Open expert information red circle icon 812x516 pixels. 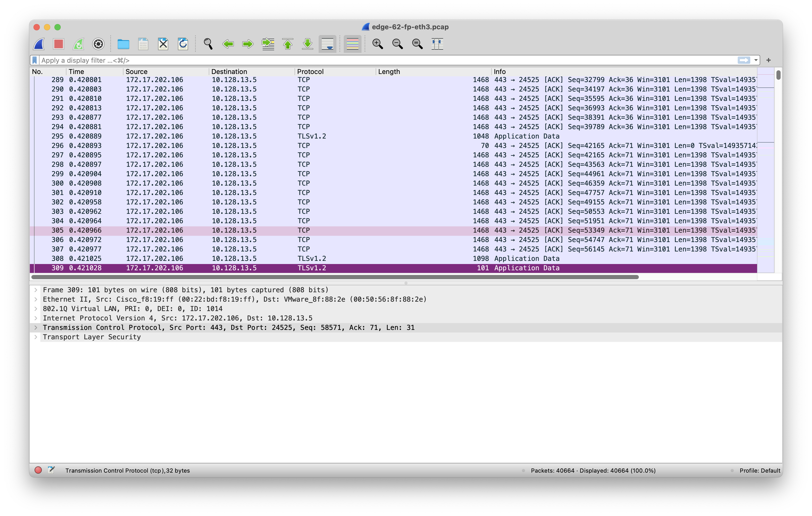(38, 470)
